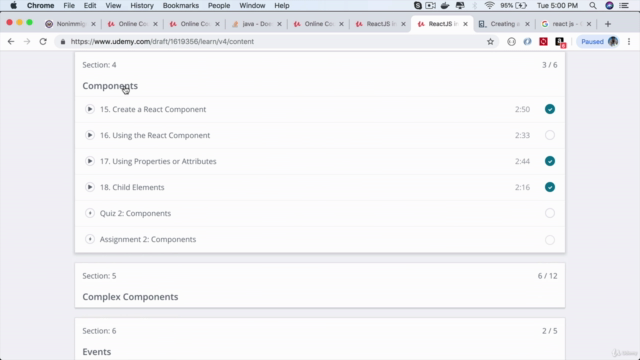
Task: Open lecture 16. Using the React Component
Action: [155, 135]
